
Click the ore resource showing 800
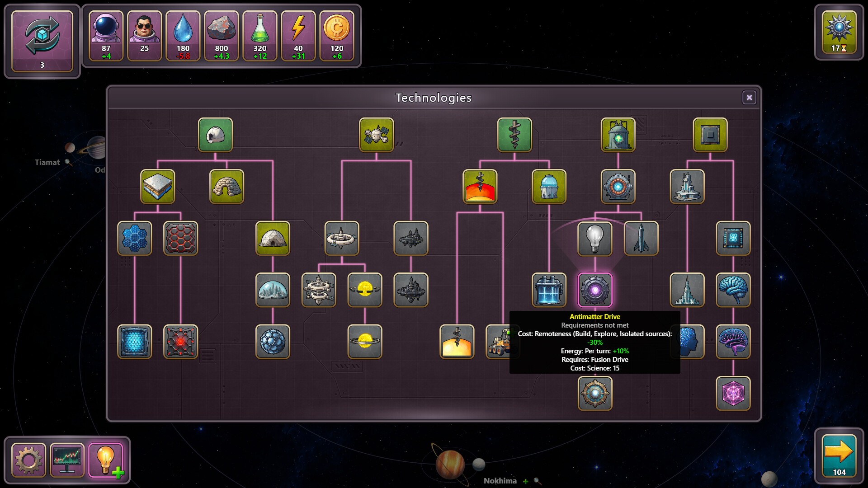click(222, 36)
